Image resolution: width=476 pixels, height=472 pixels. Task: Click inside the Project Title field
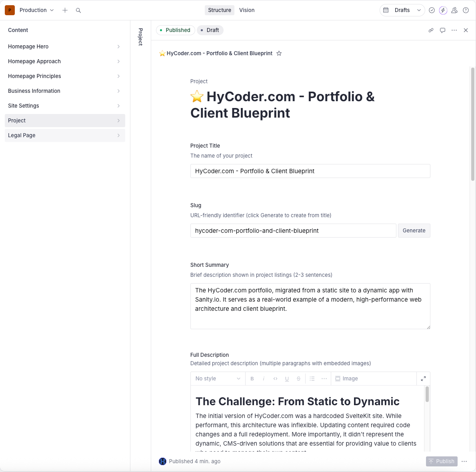310,171
